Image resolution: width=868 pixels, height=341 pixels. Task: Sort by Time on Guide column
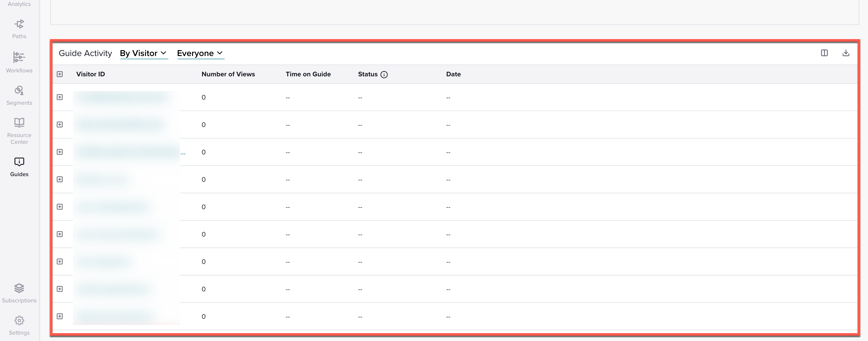tap(308, 74)
